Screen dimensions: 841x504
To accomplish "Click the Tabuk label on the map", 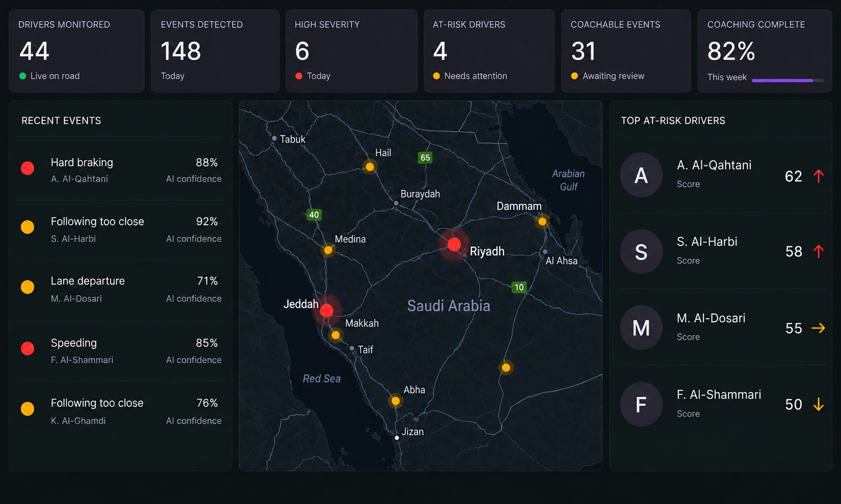I will click(292, 139).
